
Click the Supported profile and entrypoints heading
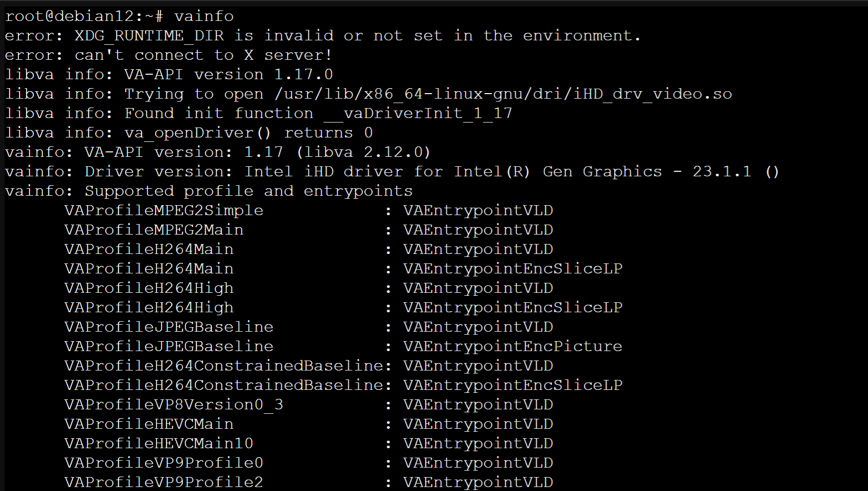[x=249, y=191]
